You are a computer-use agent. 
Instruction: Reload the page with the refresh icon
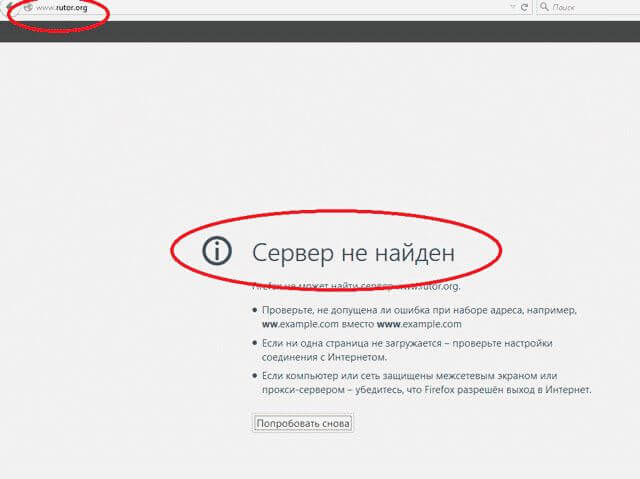[524, 7]
